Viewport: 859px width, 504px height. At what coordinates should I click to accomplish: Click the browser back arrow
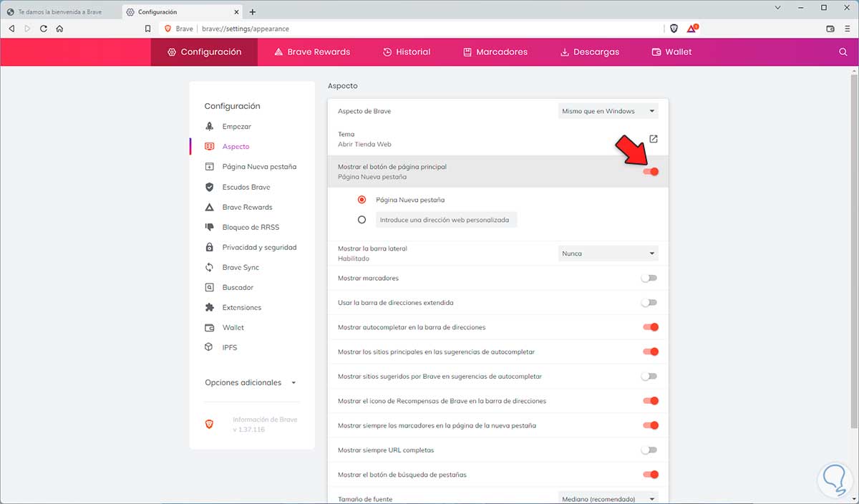[11, 29]
